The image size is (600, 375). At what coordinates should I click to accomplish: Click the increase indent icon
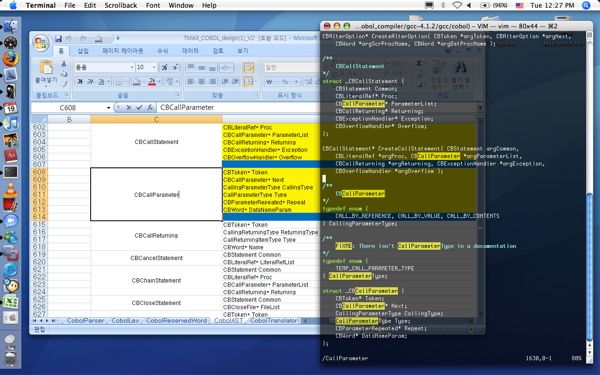pyautogui.click(x=236, y=82)
